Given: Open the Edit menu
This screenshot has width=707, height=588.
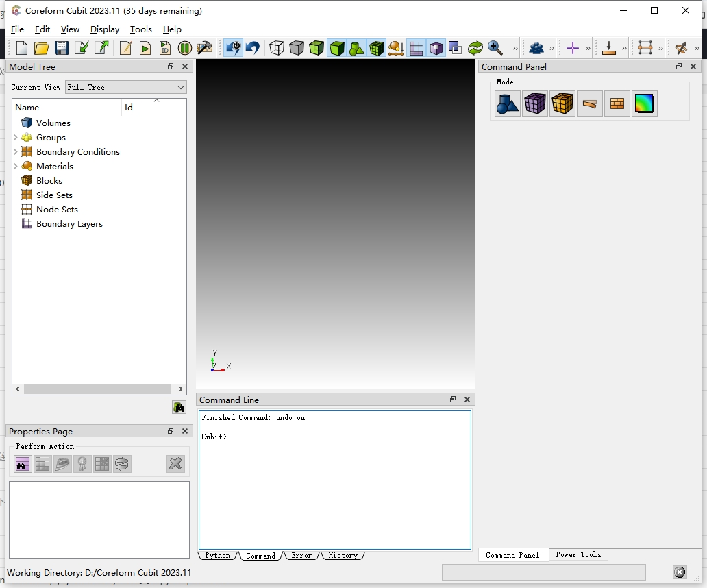Looking at the screenshot, I should tap(42, 29).
